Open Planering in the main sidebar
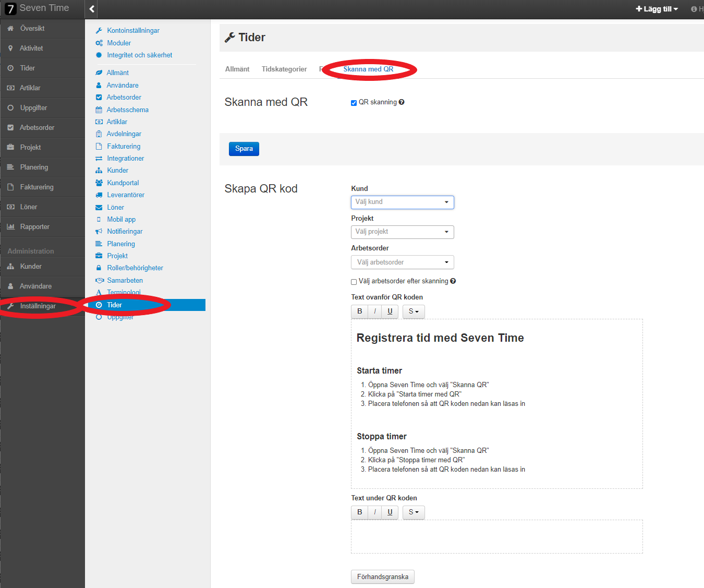704x588 pixels. click(42, 167)
